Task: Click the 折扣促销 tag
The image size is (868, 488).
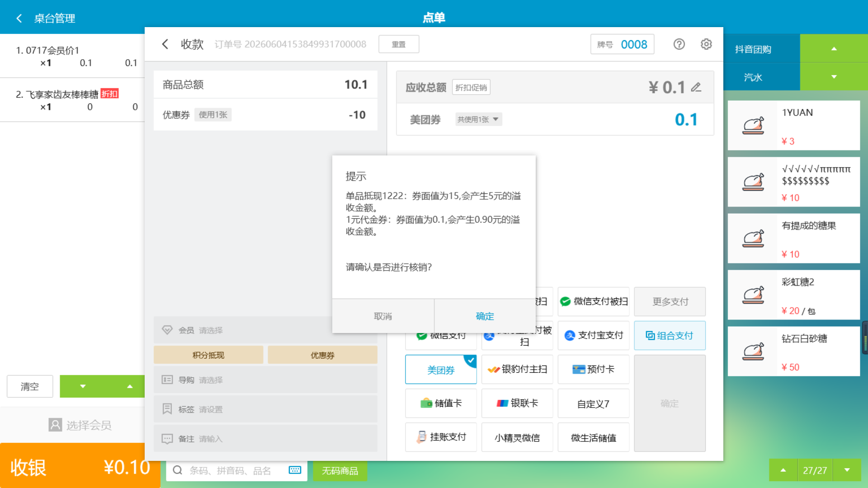Action: point(471,87)
